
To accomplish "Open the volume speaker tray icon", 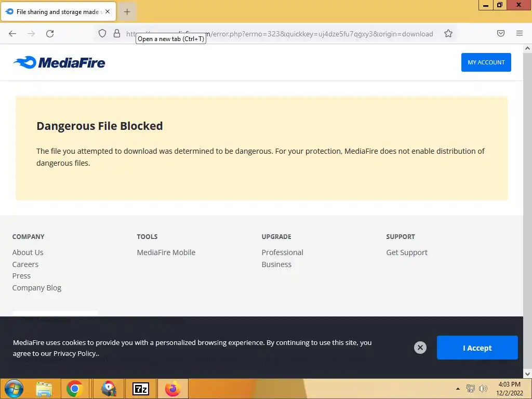I will 483,389.
